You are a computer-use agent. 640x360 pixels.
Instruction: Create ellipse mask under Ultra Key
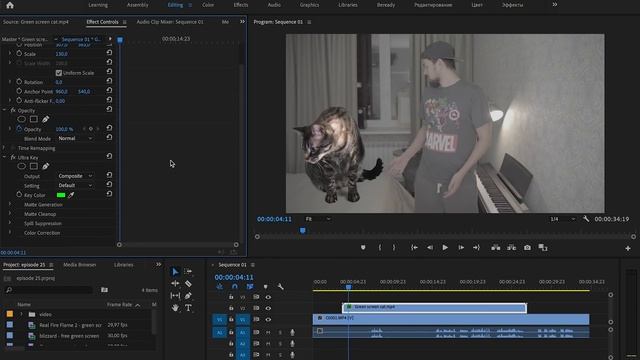pyautogui.click(x=22, y=166)
